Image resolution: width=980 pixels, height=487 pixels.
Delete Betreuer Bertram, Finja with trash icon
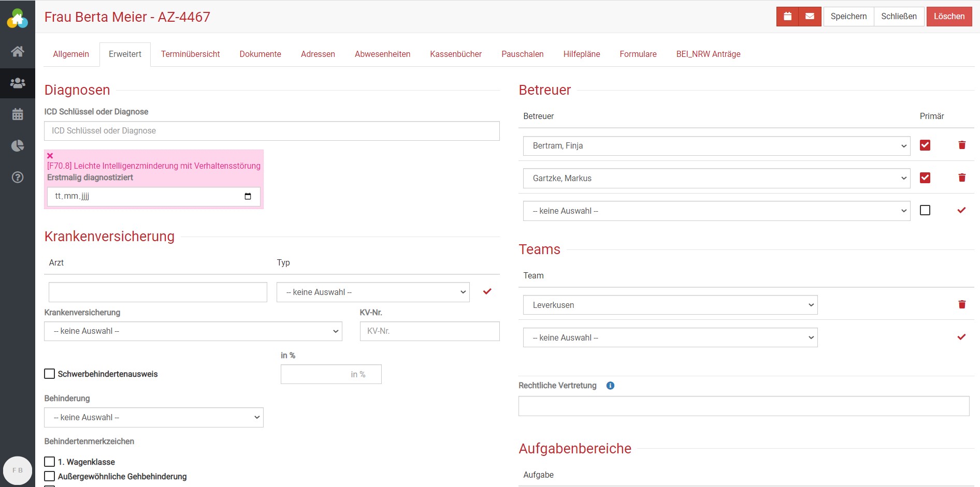(961, 145)
